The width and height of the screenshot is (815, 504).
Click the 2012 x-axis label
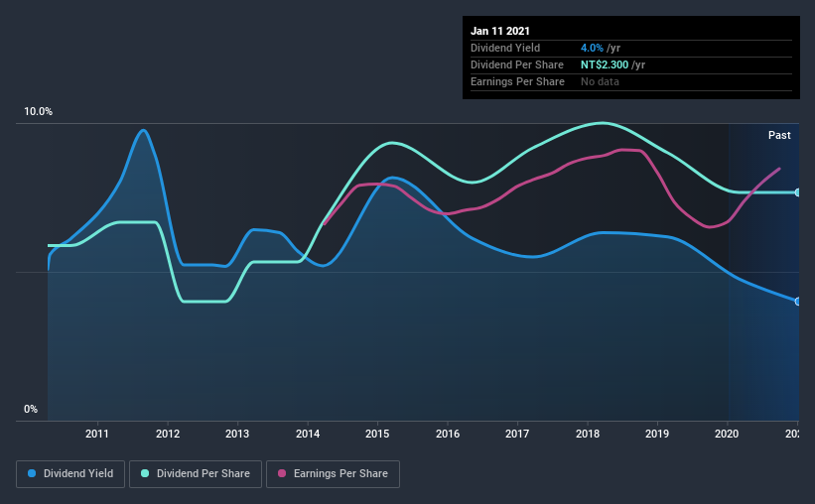(168, 434)
